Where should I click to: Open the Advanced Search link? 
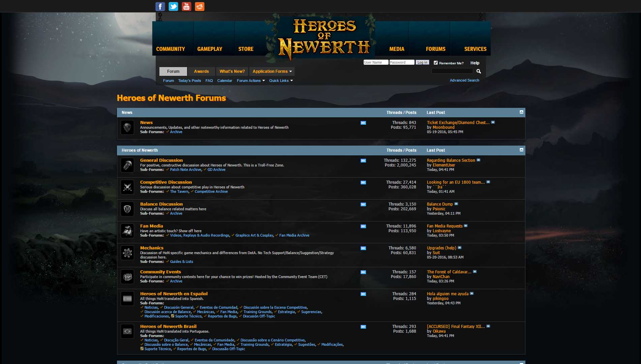[x=464, y=80]
